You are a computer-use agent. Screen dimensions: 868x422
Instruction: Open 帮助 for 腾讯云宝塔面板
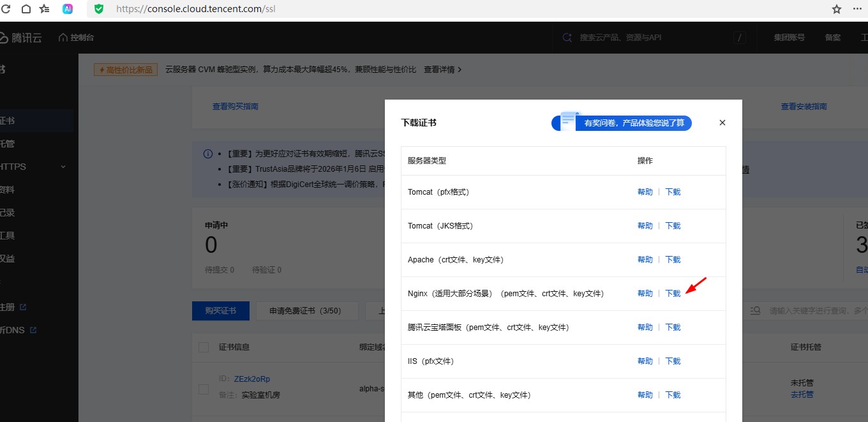(x=645, y=327)
